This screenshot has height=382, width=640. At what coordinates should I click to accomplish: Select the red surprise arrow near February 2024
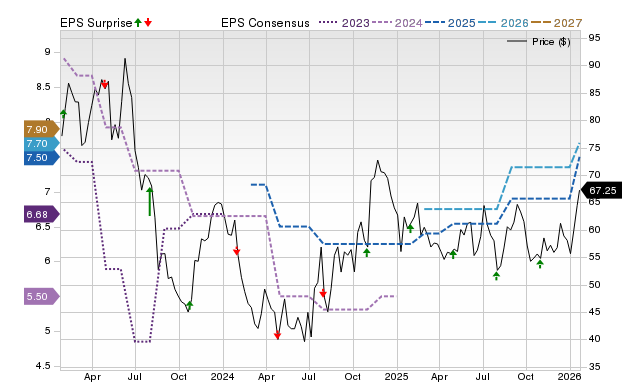237,251
